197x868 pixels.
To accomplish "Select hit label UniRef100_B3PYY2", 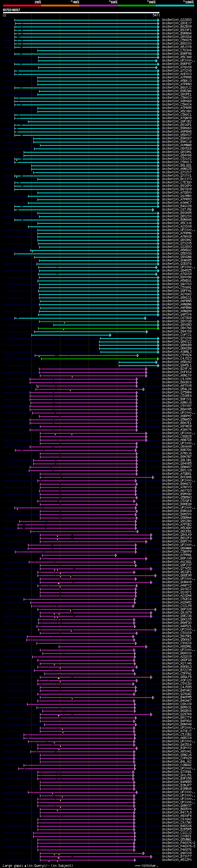I will [x=177, y=748].
